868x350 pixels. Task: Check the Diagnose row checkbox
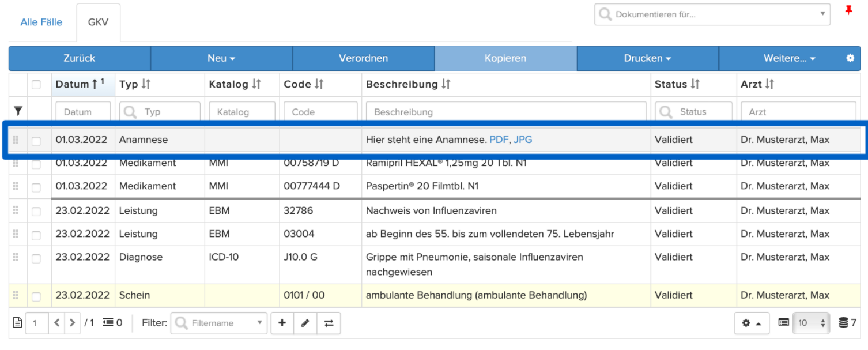(x=36, y=259)
